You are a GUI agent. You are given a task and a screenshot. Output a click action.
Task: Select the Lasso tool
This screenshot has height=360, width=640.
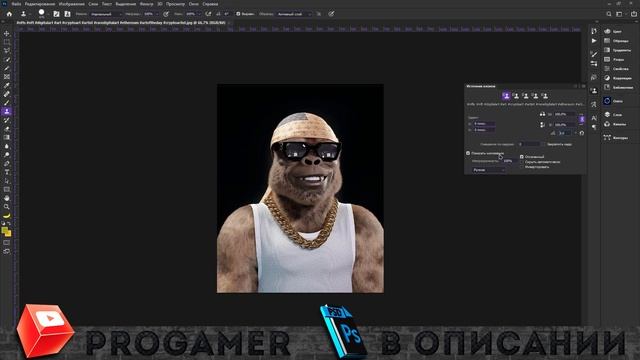(x=7, y=51)
